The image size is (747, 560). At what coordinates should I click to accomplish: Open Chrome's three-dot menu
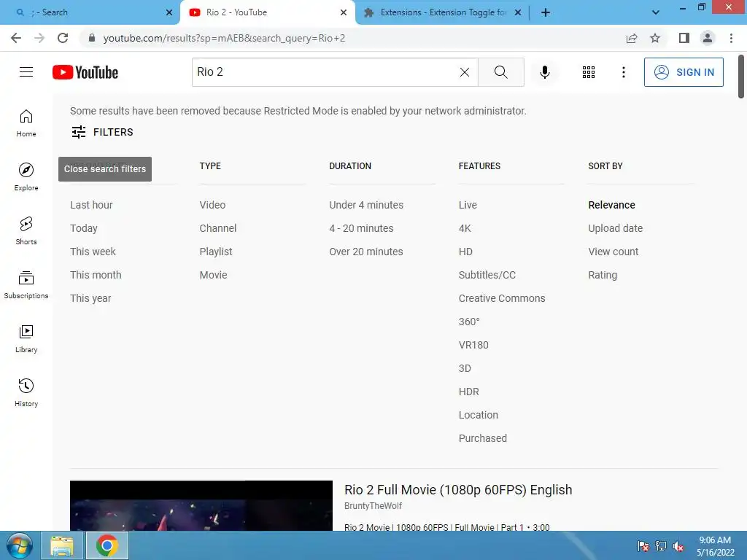click(731, 38)
